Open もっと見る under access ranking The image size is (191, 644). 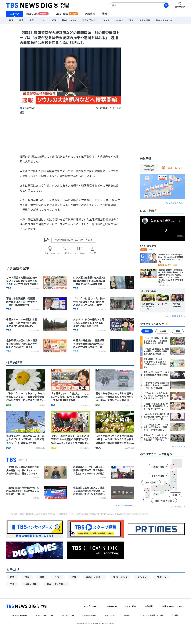tap(179, 446)
